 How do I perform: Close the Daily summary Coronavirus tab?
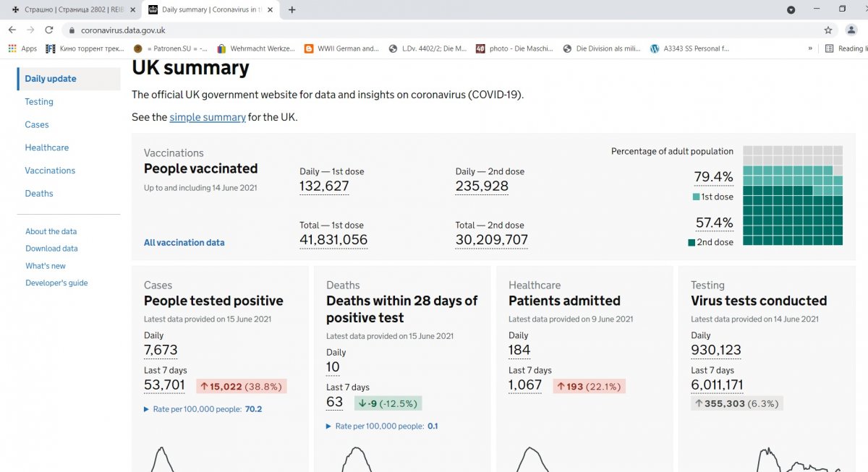pyautogui.click(x=271, y=10)
